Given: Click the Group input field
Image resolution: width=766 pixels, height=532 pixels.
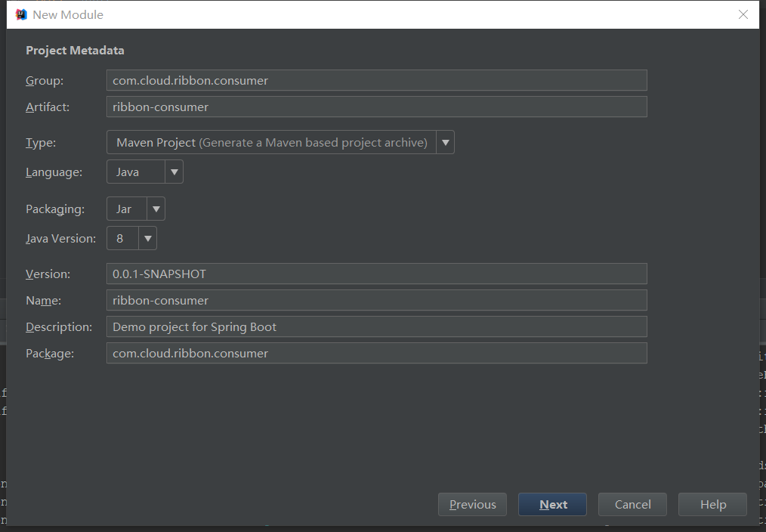Looking at the screenshot, I should (x=377, y=80).
